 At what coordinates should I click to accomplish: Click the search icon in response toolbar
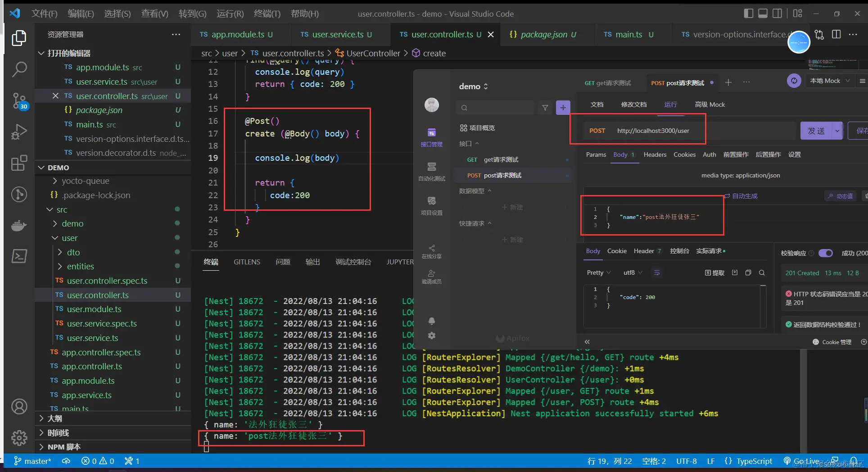[x=762, y=272]
